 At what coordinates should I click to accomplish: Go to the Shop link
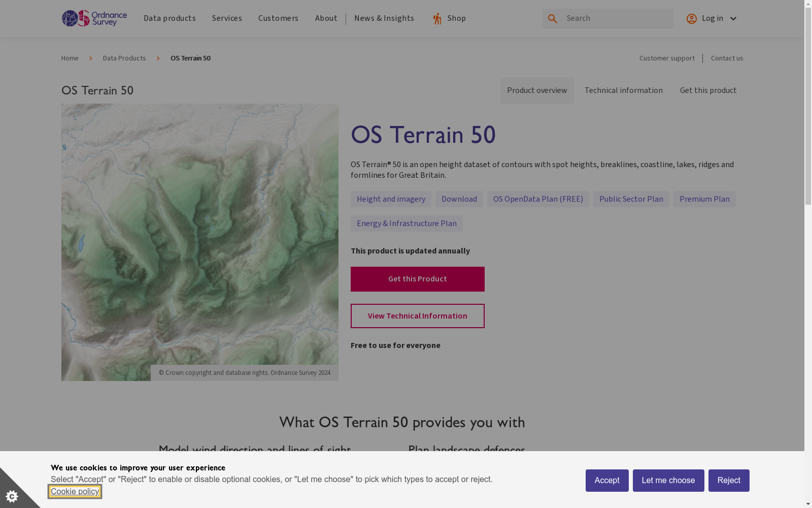coord(457,18)
